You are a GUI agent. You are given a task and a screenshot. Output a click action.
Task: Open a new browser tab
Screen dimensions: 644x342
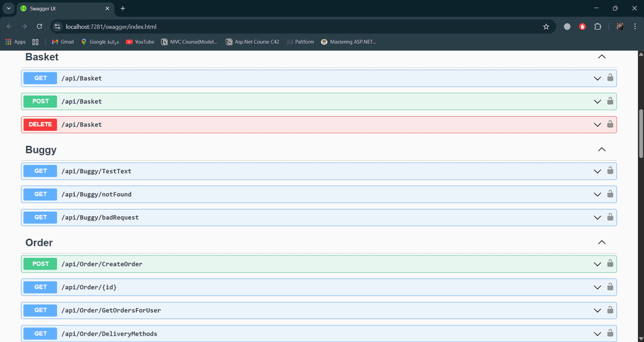123,8
